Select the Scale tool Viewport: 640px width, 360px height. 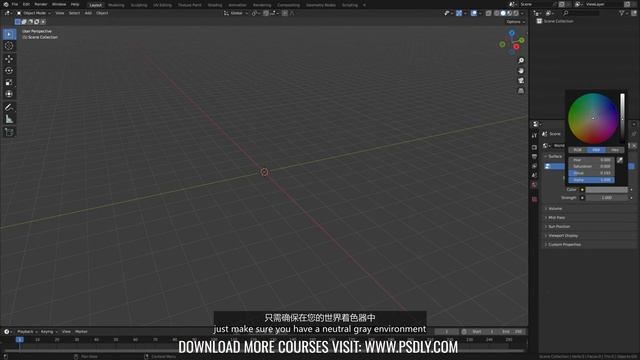tap(9, 82)
